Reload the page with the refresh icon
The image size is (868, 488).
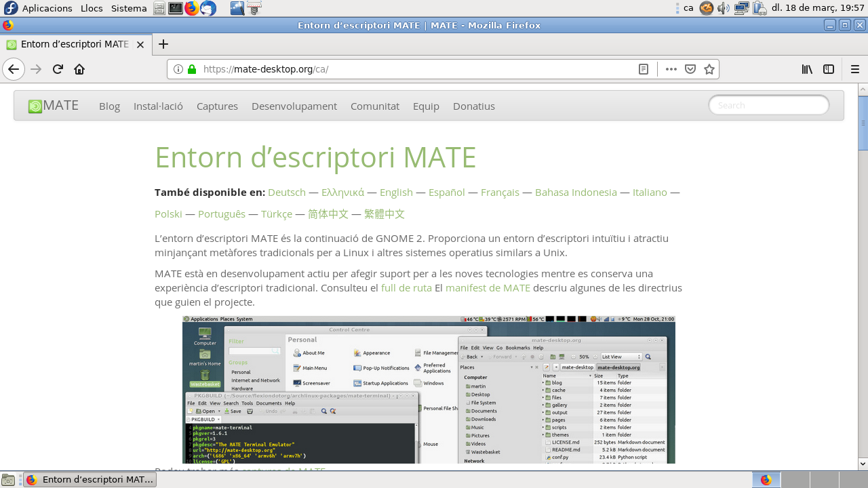point(58,69)
